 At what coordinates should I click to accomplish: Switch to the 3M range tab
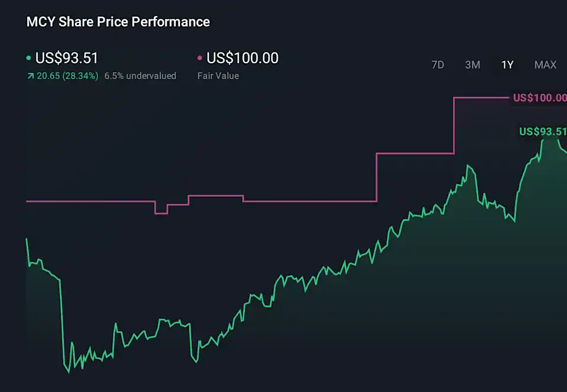472,65
